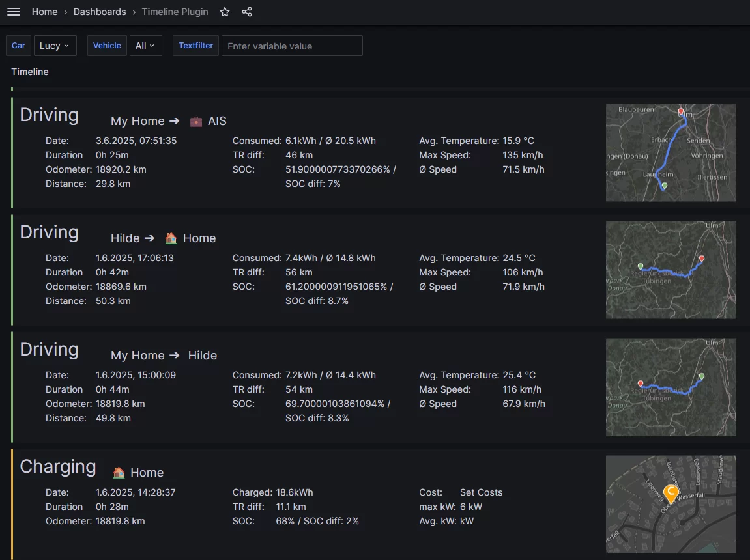Click distance value '49.8 km'

113,418
